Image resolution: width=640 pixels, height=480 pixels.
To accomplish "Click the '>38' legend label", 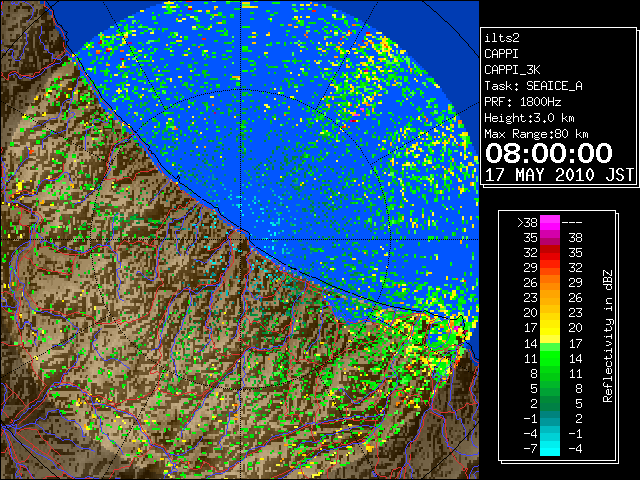I will click(x=527, y=223).
